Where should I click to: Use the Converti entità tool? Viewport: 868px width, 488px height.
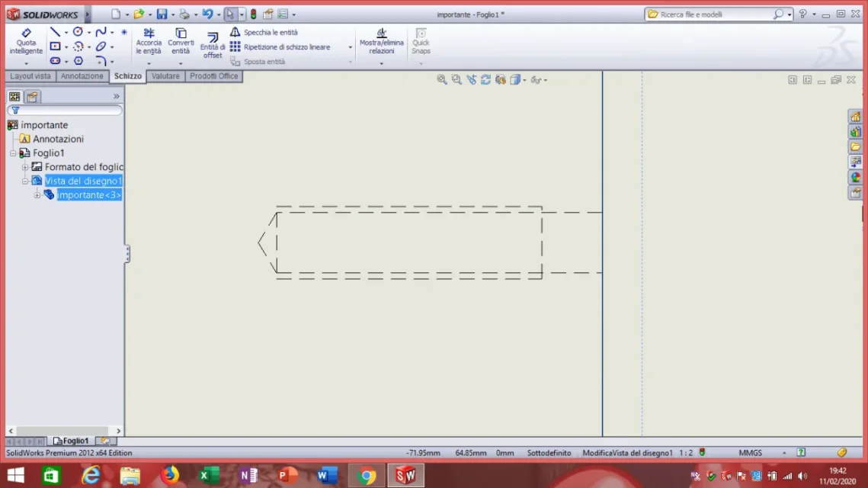181,41
